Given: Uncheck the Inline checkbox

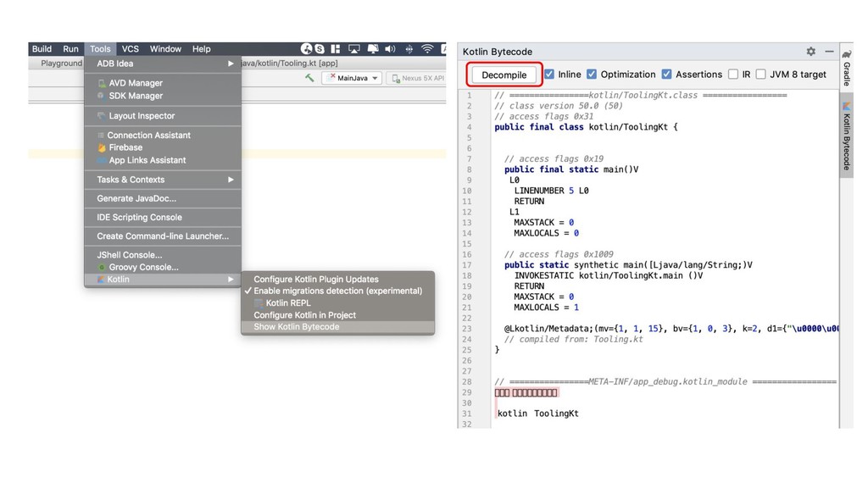Looking at the screenshot, I should [x=549, y=75].
